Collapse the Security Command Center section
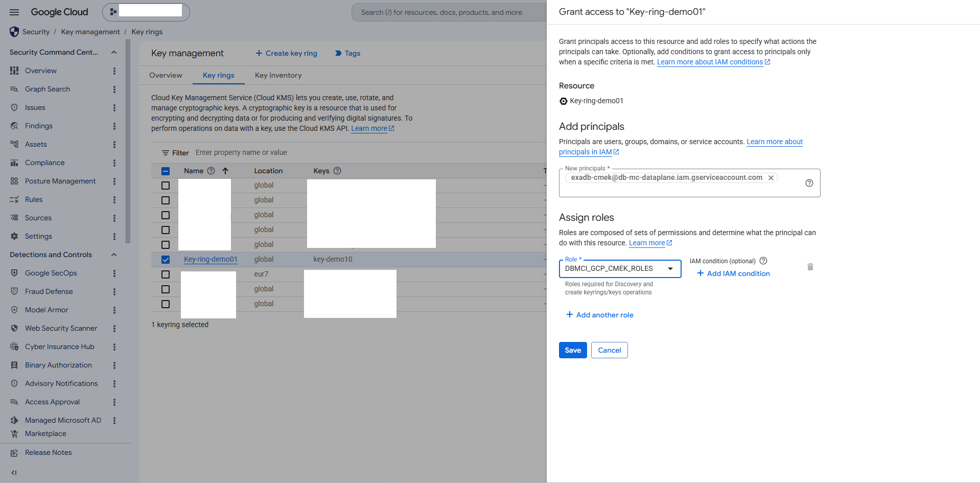The width and height of the screenshot is (980, 483). tap(114, 52)
